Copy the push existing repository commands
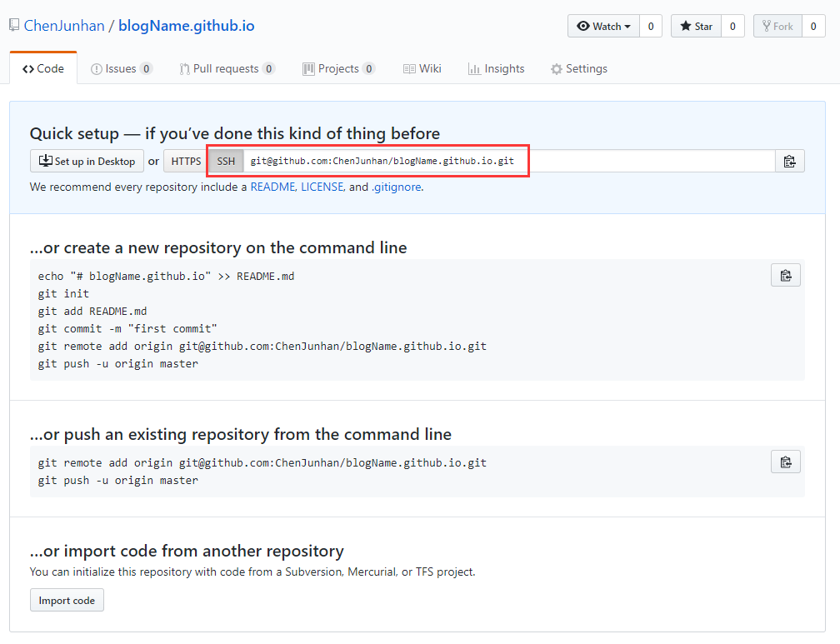This screenshot has width=840, height=644. (x=785, y=462)
